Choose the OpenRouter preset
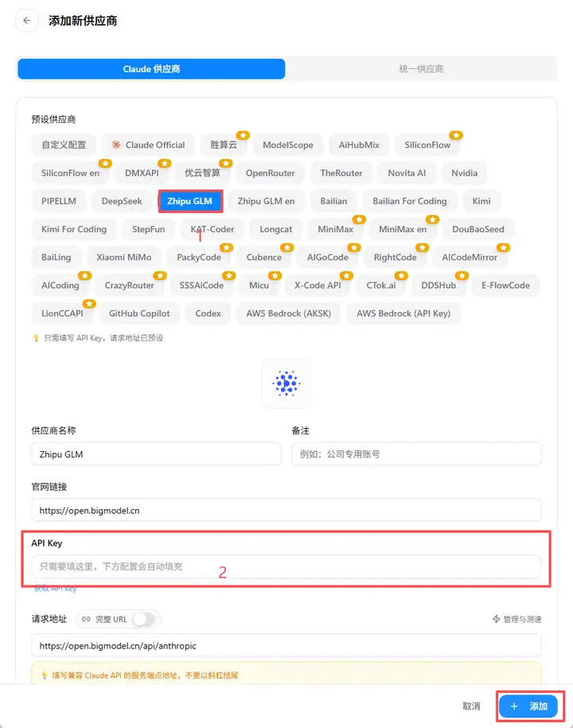 (271, 173)
